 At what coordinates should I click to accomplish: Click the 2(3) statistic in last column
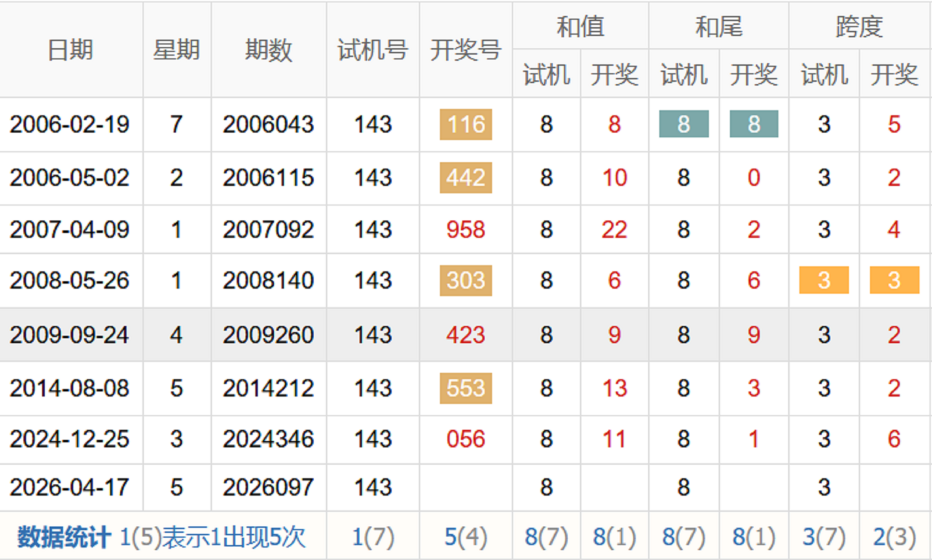click(x=894, y=537)
